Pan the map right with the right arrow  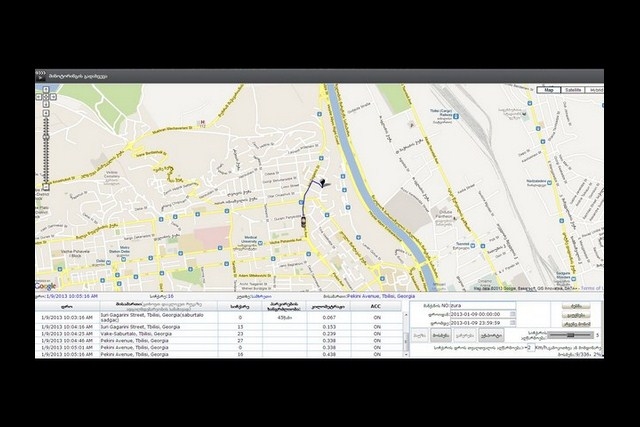53,97
